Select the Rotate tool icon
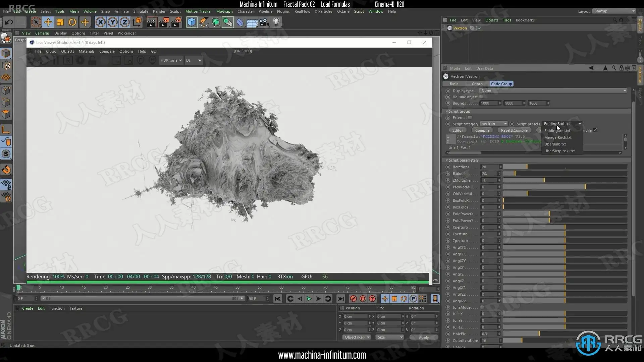 pyautogui.click(x=72, y=22)
